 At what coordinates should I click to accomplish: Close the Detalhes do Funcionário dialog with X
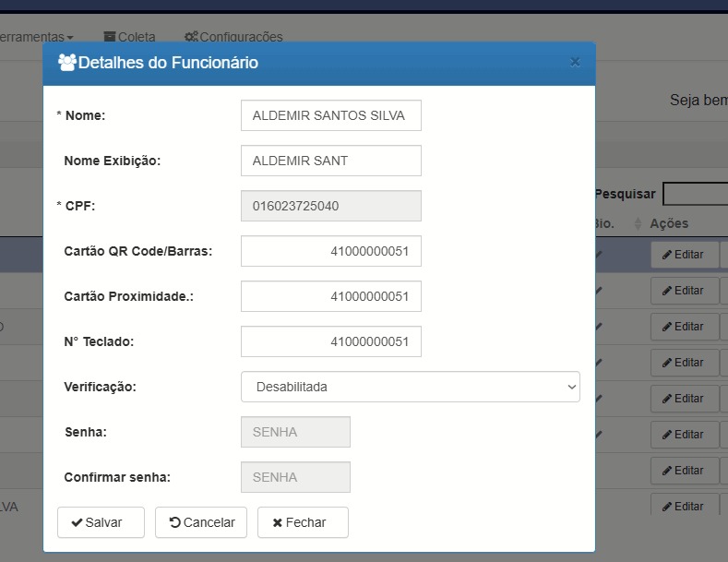tap(575, 63)
